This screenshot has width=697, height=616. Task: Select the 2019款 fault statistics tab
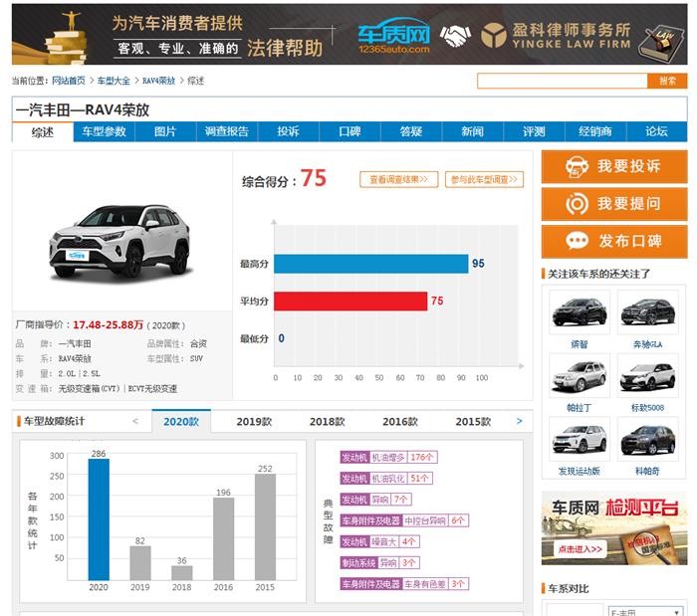(x=254, y=422)
